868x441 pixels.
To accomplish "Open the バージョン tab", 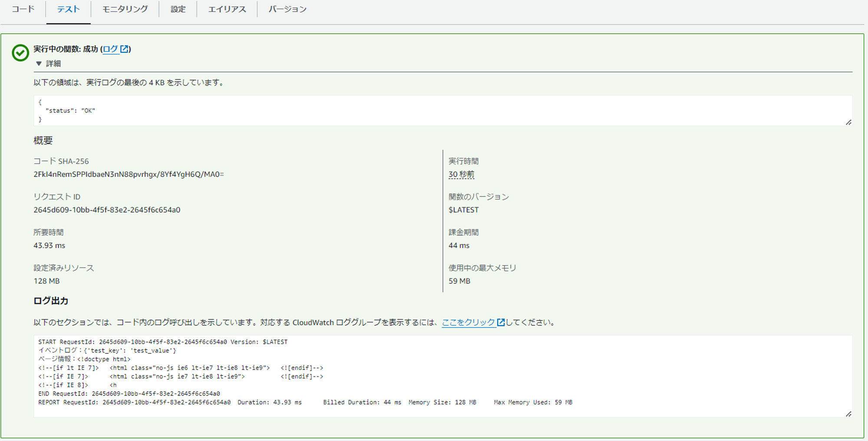I will tap(287, 9).
